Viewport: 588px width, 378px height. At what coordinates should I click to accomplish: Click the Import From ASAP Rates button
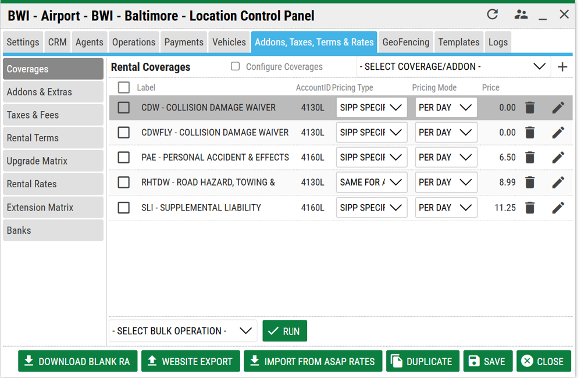pos(313,361)
